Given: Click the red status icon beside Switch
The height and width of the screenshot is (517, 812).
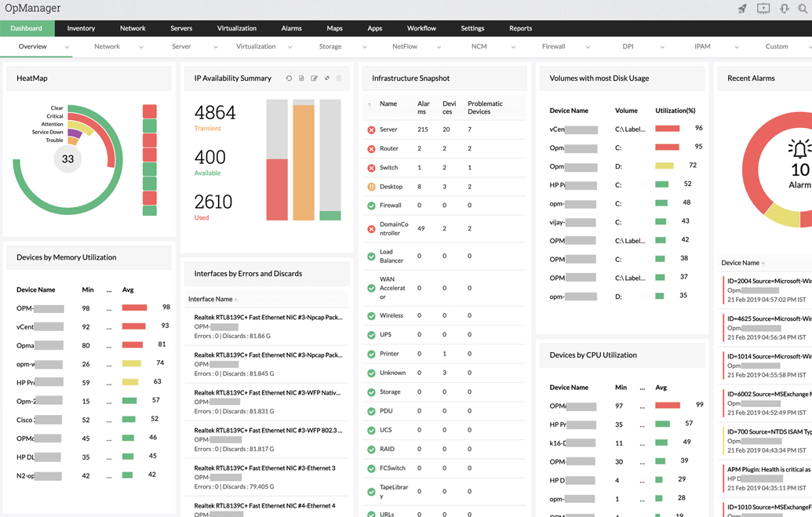Looking at the screenshot, I should 371,168.
